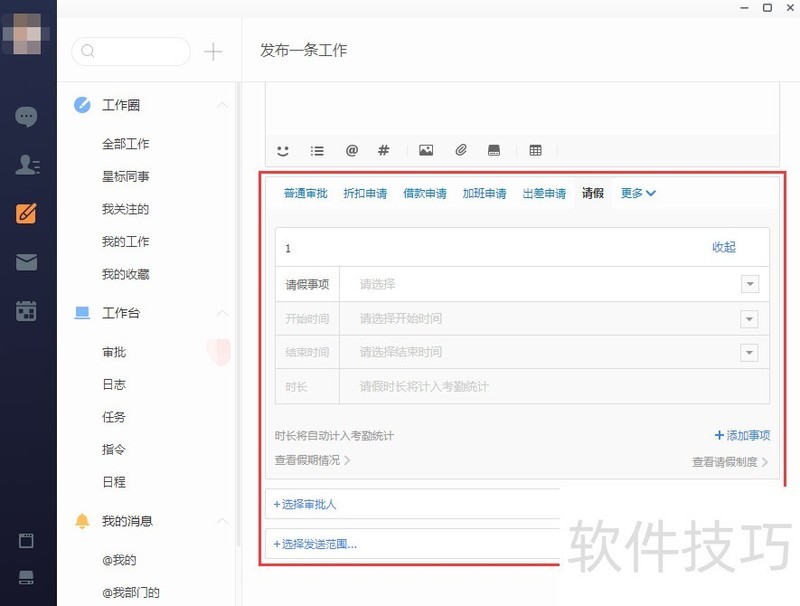800x606 pixels.
Task: Open the messages chat icon in sidebar
Action: point(27,116)
